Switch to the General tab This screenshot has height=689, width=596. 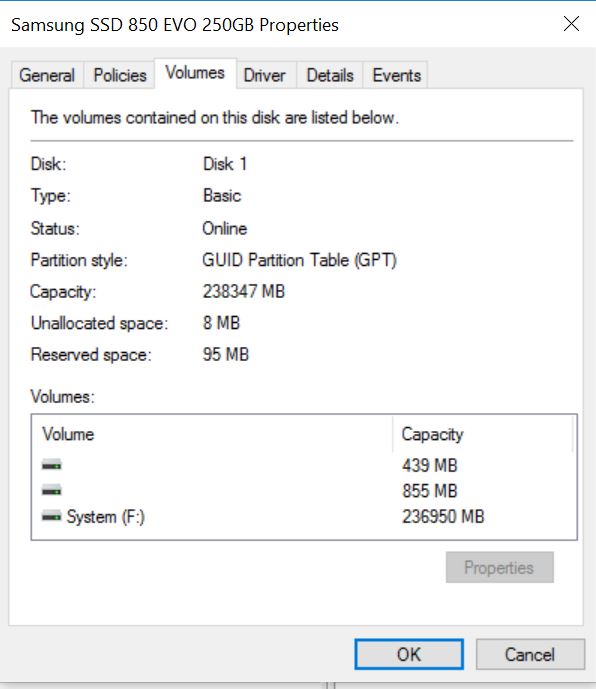[47, 75]
